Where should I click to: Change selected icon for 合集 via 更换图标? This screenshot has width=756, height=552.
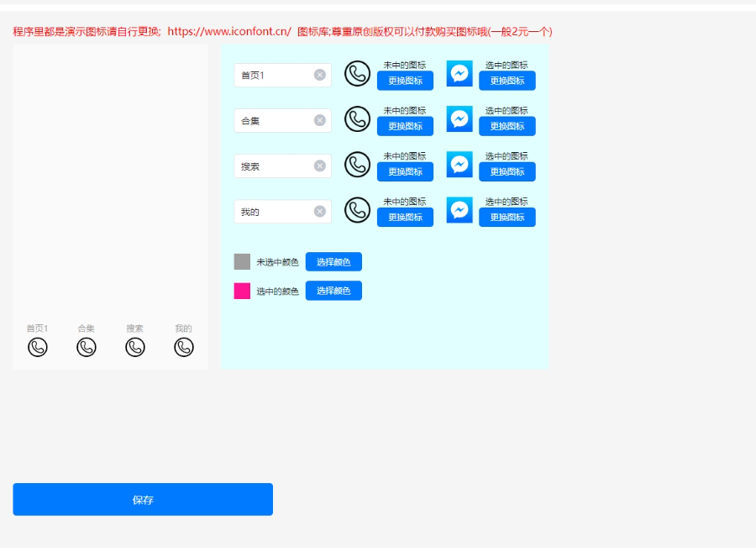pos(507,126)
